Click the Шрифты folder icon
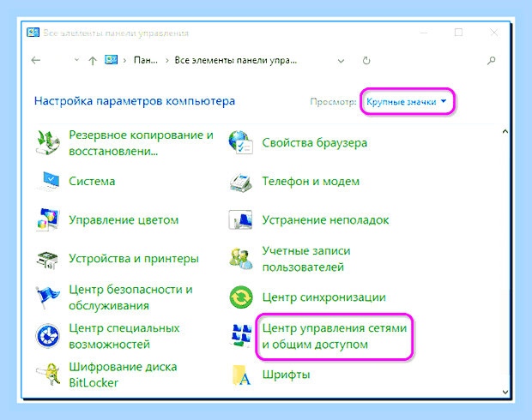Image resolution: width=532 pixels, height=420 pixels. click(x=241, y=375)
